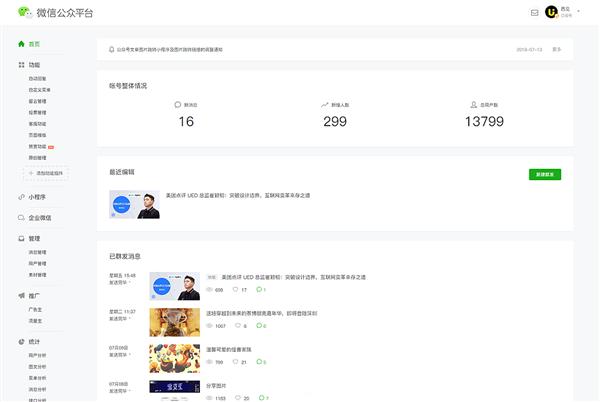Open the recently edited article thumbnail
Screen dimensions: 600x402
(134, 204)
